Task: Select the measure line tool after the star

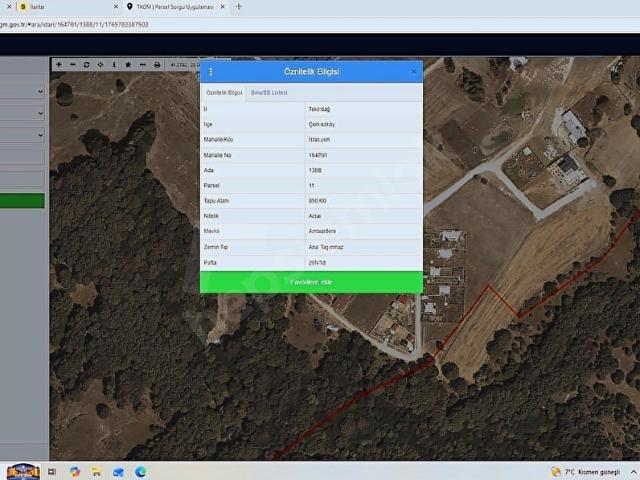Action: click(142, 64)
